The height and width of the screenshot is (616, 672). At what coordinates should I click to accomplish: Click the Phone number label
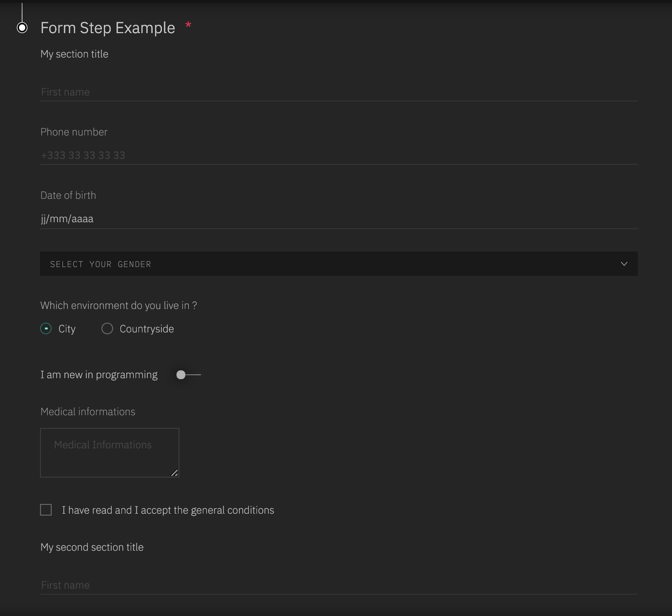(x=74, y=132)
